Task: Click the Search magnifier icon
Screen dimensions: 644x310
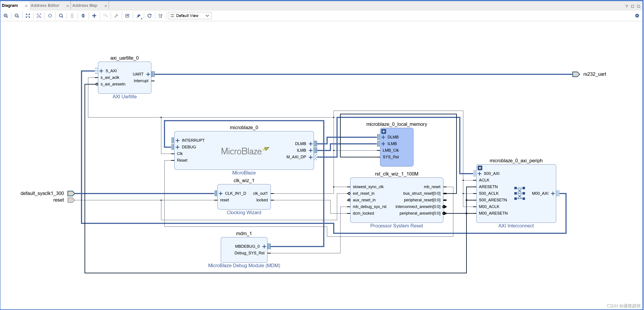Action: [x=61, y=16]
